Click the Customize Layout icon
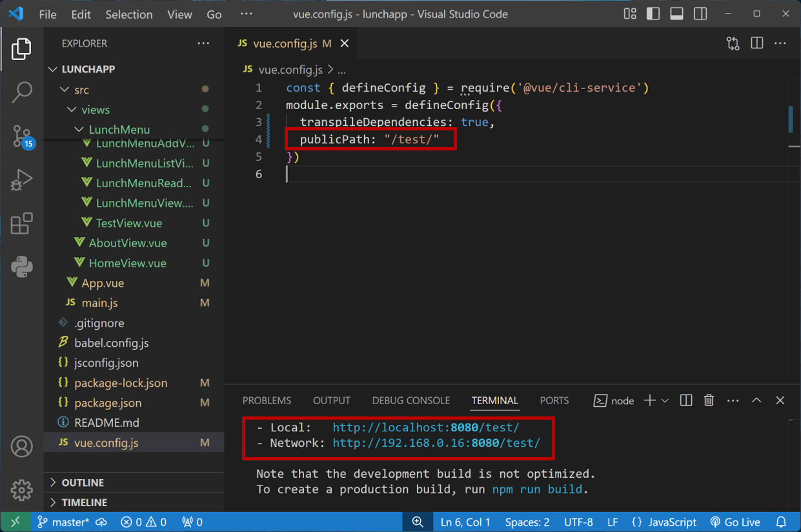The height and width of the screenshot is (532, 801). pos(630,14)
